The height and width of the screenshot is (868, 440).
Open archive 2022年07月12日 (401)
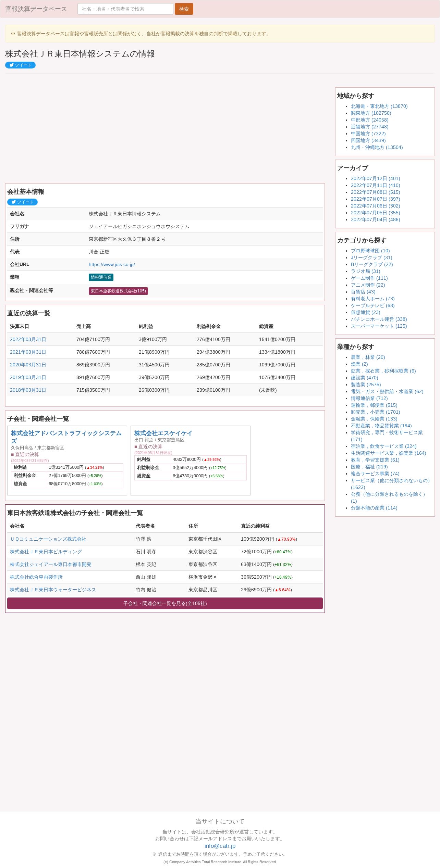(x=375, y=178)
